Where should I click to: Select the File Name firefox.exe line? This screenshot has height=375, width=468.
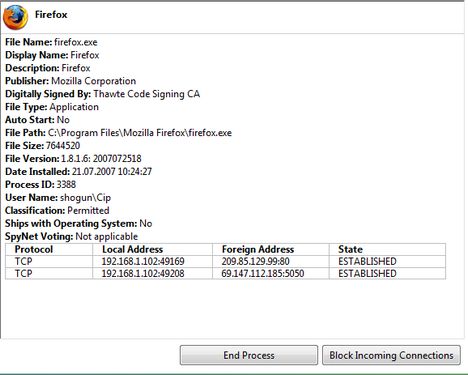[51, 42]
